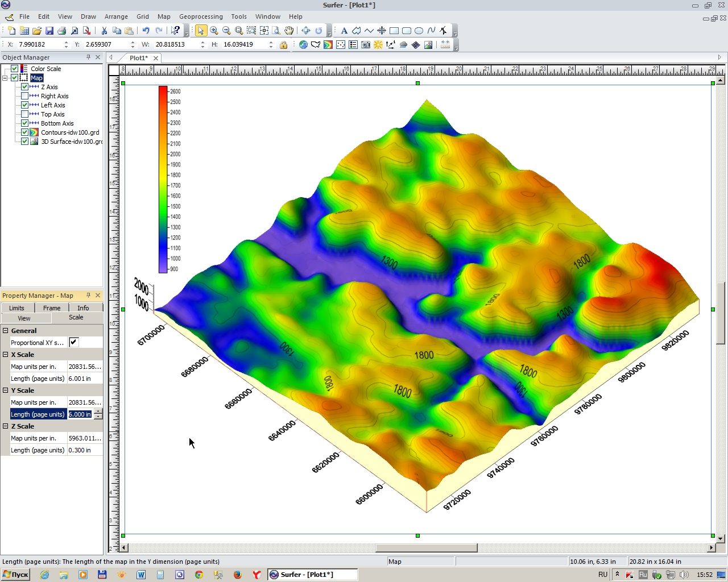
Task: Click the Zoom In magnifier icon
Action: [214, 31]
